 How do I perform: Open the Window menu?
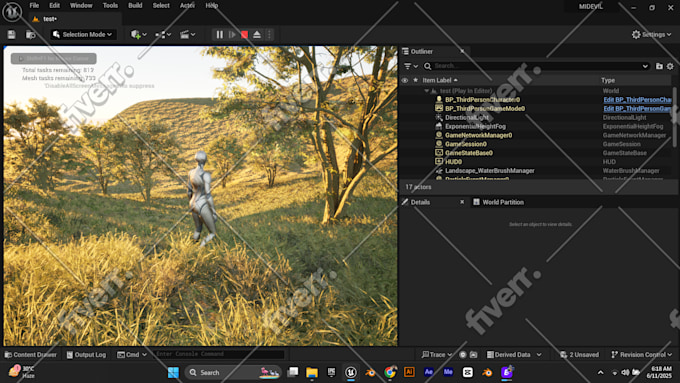pos(81,6)
